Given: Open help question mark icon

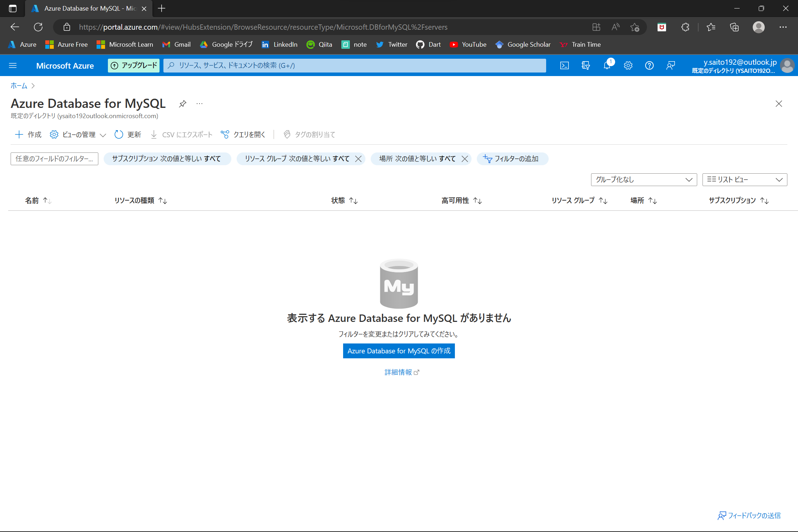Looking at the screenshot, I should pos(649,65).
